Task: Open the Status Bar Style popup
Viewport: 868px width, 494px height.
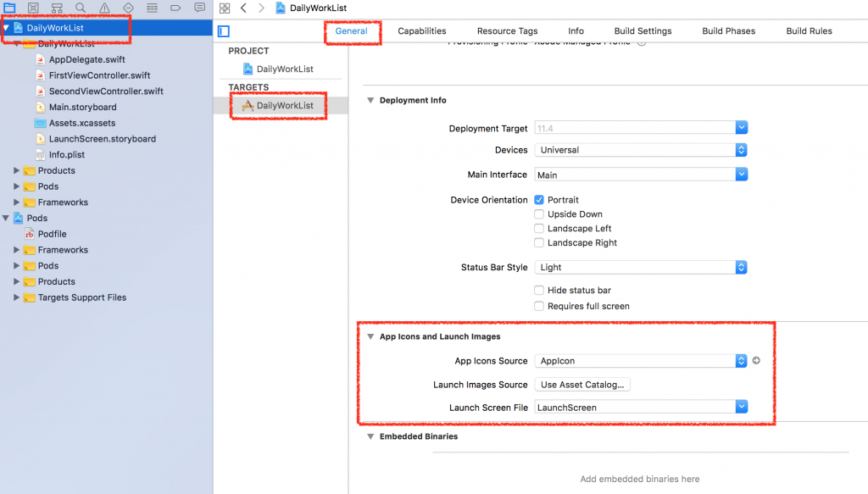Action: (x=641, y=267)
